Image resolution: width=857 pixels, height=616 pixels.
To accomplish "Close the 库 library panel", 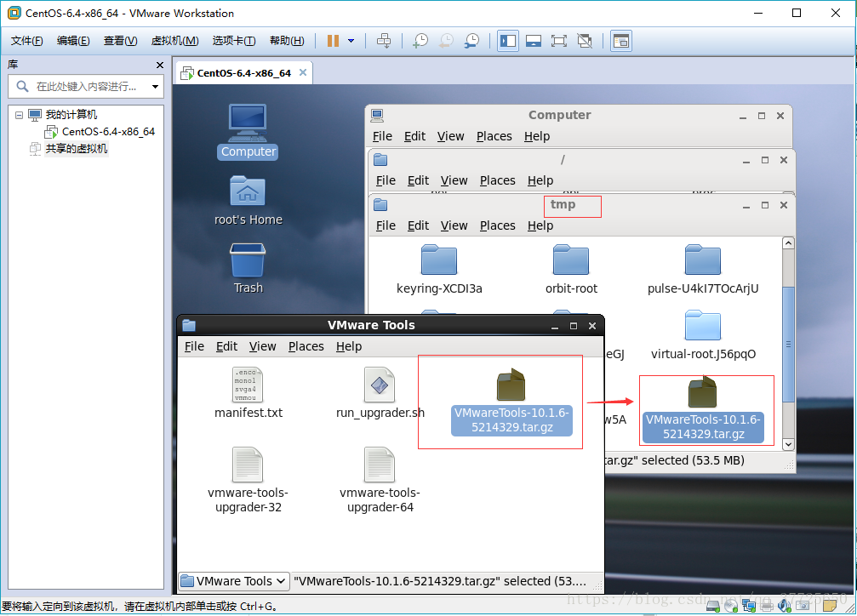I will 160,65.
